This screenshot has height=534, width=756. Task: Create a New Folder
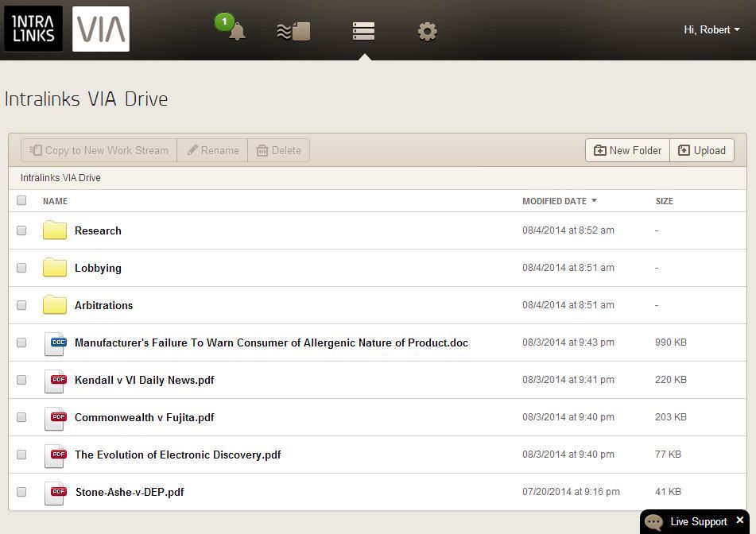click(x=628, y=150)
